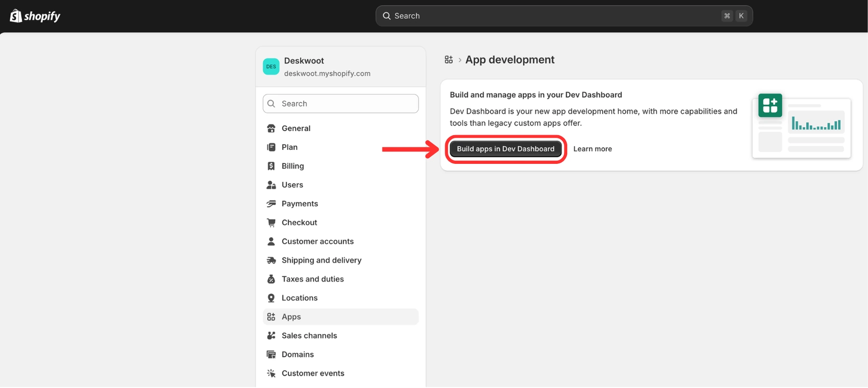Click the Payments card icon
The image size is (868, 388).
click(x=271, y=203)
